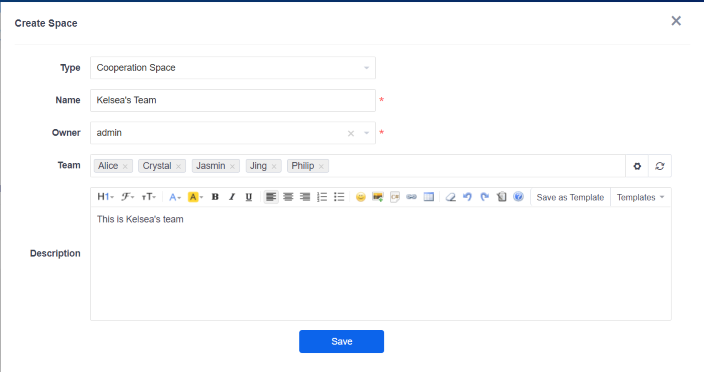Screen dimensions: 704x372
Task: Refresh the team member list
Action: point(660,166)
